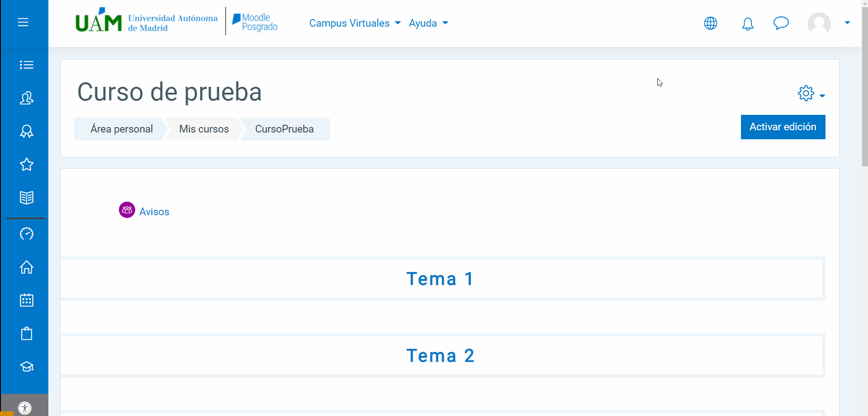The width and height of the screenshot is (868, 416).
Task: Go to Mis cursos breadcrumb
Action: [204, 129]
